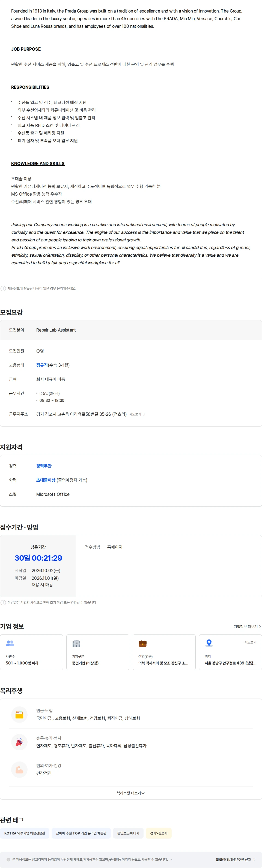The height and width of the screenshot is (868, 262).
Task: Click the start date 2026.10.02(금)
Action: pyautogui.click(x=46, y=570)
